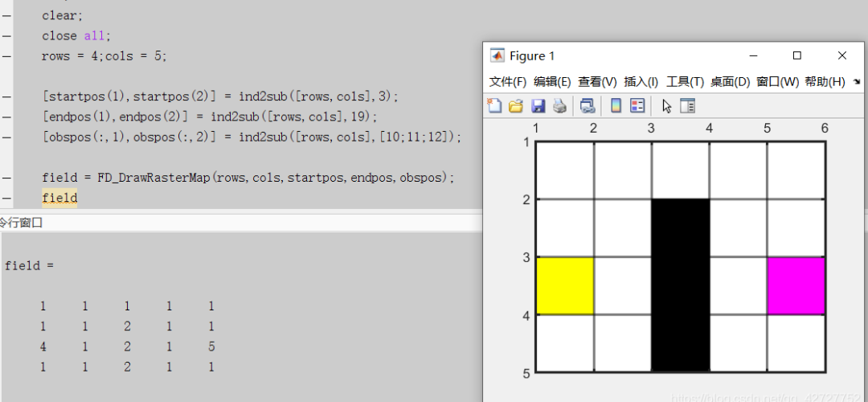This screenshot has height=402, width=868.
Task: Click the breakpoint dash beside 'clear;'
Action: click(x=6, y=15)
